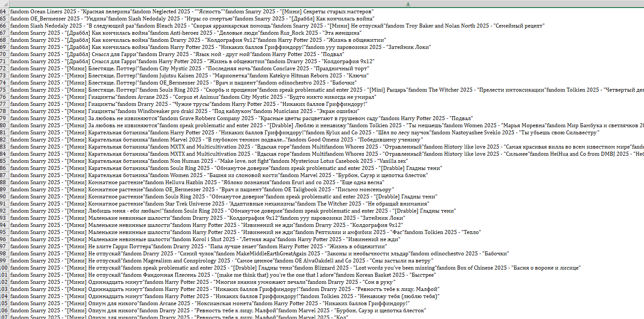Select row 103 by its row header
The width and height of the screenshot is (644, 319).
pos(4,289)
